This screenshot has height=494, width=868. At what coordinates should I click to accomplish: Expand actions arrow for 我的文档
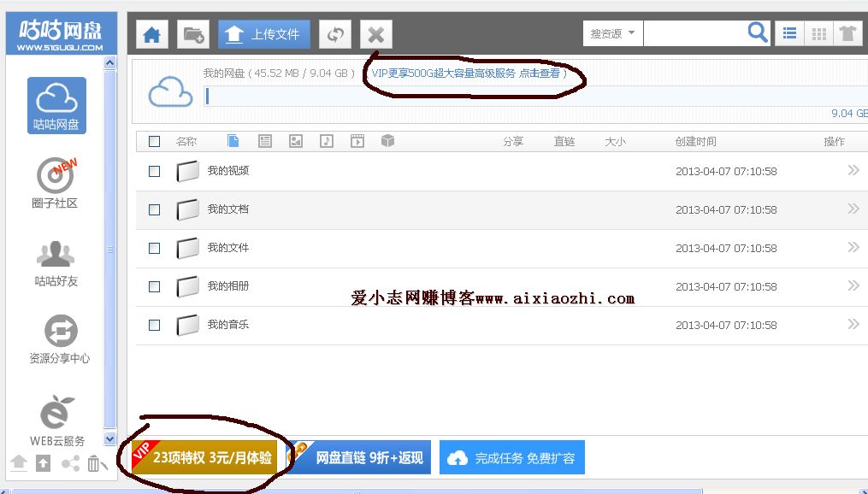[853, 209]
